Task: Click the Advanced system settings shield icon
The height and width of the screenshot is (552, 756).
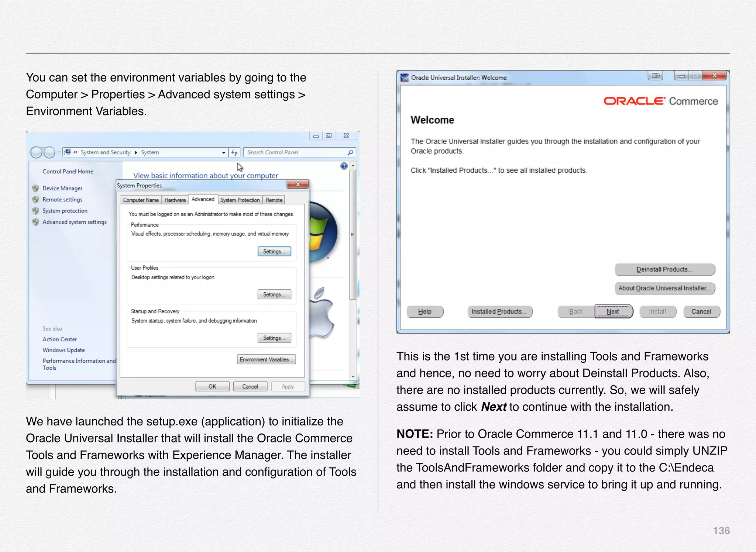Action: (36, 222)
